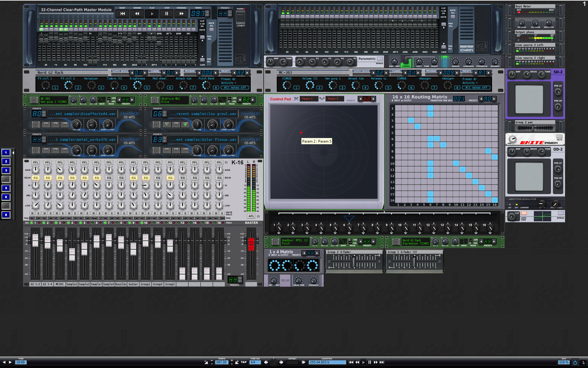Click the Rewind button on Master Module
Image resolution: width=588 pixels, height=368 pixels.
137,14
